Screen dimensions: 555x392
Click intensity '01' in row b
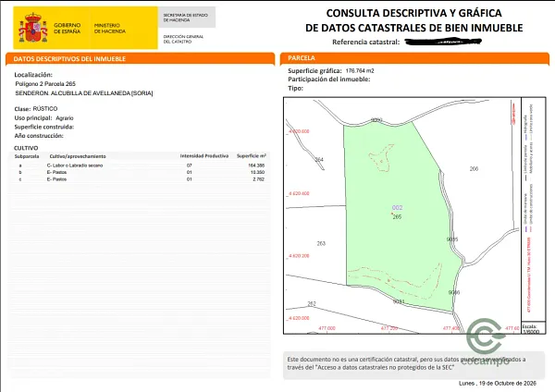190,172
